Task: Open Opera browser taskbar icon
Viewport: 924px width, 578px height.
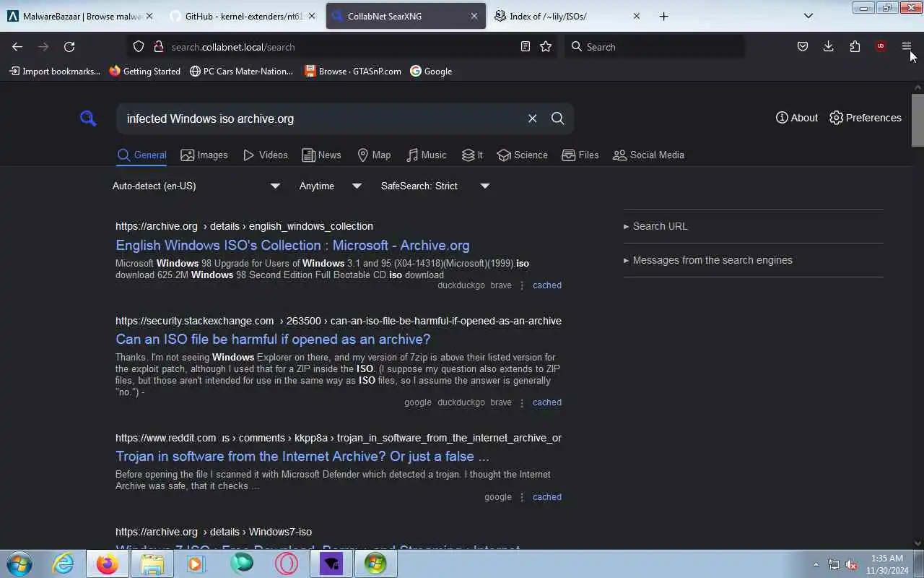Action: tap(287, 564)
